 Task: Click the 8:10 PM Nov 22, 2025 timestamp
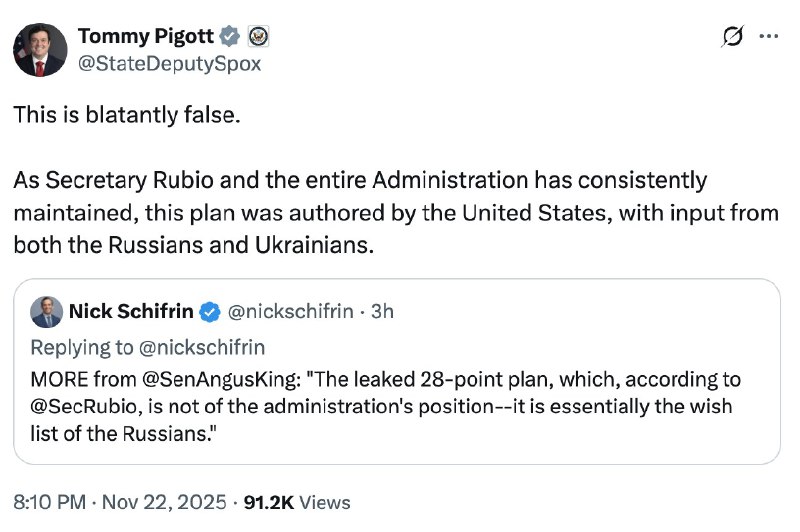120,502
